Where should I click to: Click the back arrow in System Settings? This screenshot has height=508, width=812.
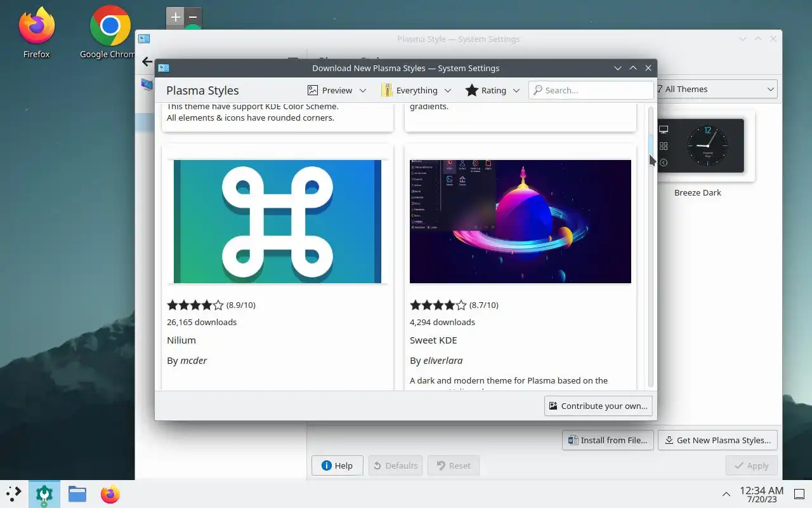[x=147, y=62]
